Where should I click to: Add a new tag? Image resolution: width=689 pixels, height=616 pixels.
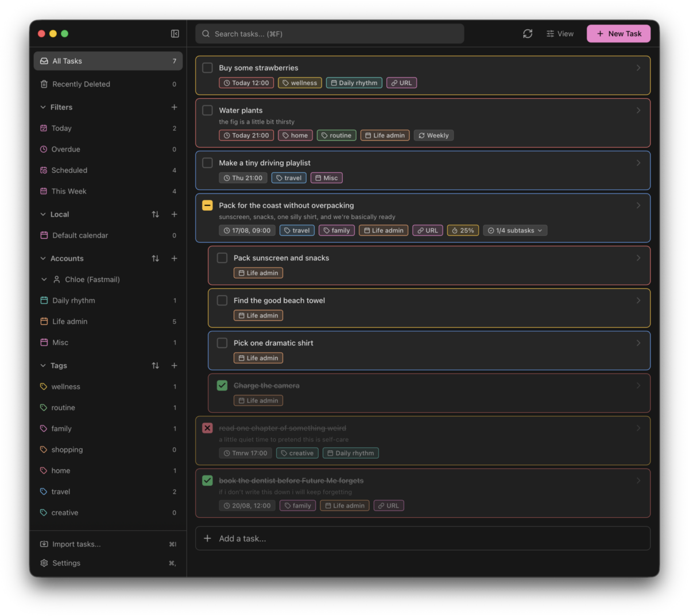coord(175,366)
